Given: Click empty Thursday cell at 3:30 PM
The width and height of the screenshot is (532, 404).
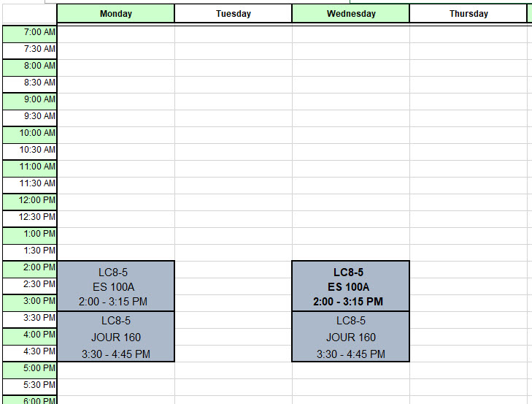Looking at the screenshot, I should (469, 320).
